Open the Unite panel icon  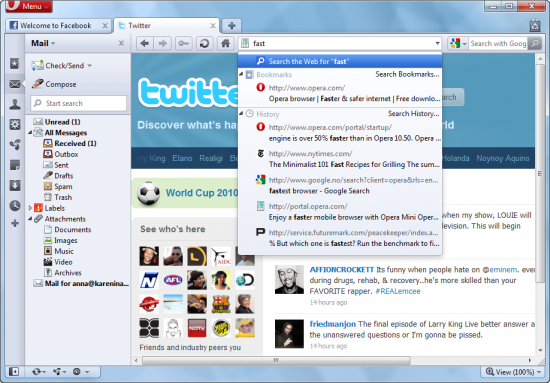(x=15, y=145)
